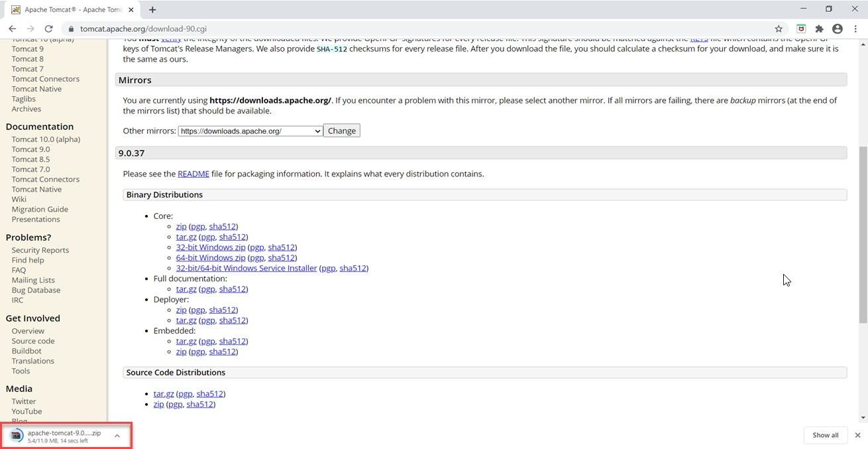Image resolution: width=868 pixels, height=449 pixels.
Task: Open Archives in the sidebar
Action: click(27, 109)
